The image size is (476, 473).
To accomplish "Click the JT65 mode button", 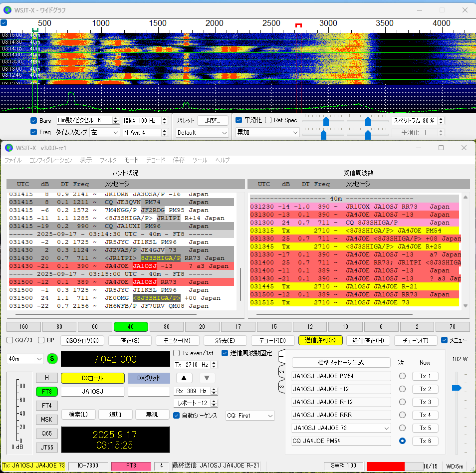I will tap(46, 447).
